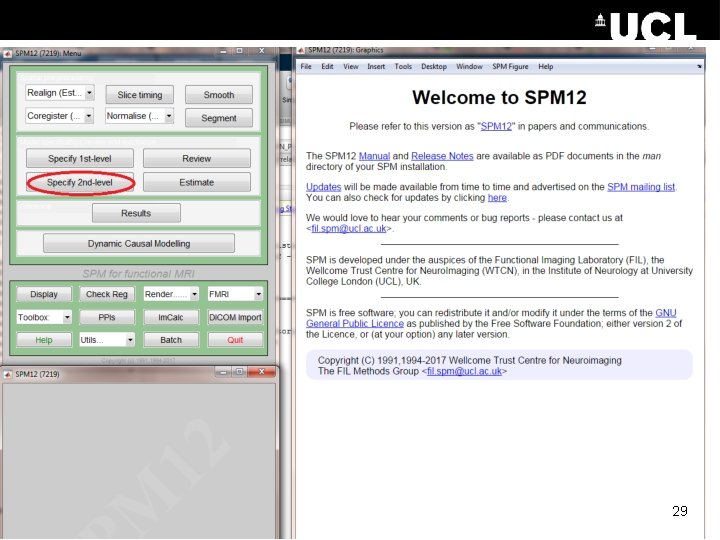
Task: Close the lower SPM12 (7219) window
Action: 261,372
